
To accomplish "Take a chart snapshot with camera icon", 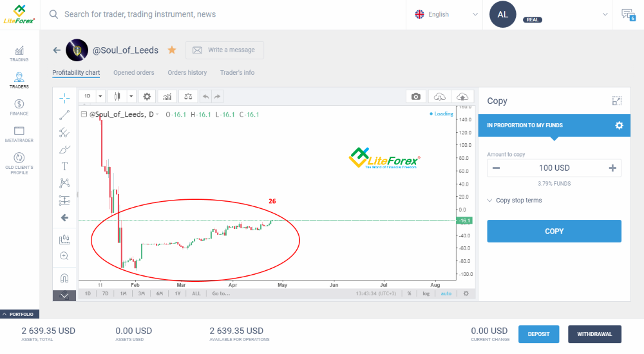I will [415, 96].
